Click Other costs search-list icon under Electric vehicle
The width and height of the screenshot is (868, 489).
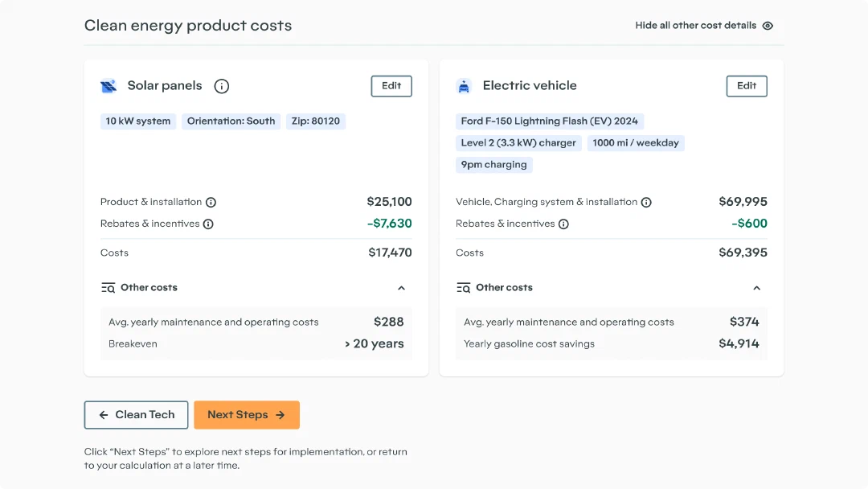click(464, 287)
